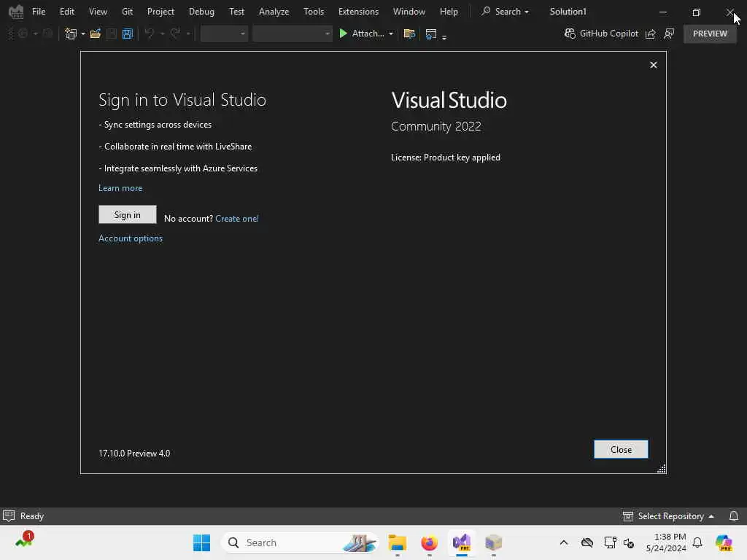Screen dimensions: 747x560
Task: Open the Analyze menu
Action: [274, 12]
